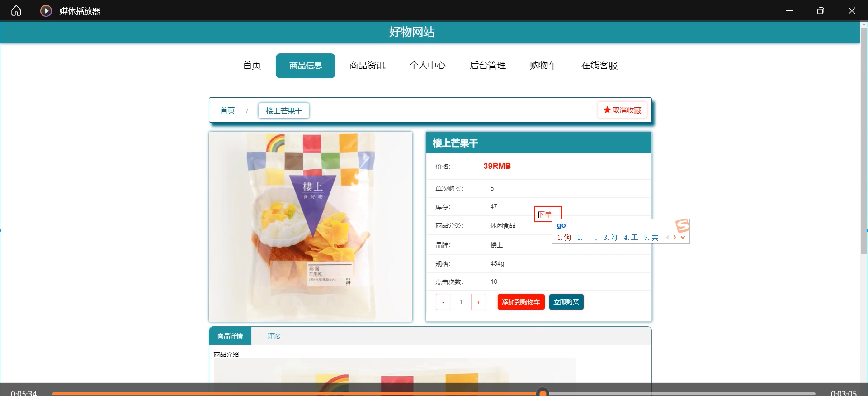The width and height of the screenshot is (868, 396).
Task: Decrease quantity with the minus button
Action: coord(443,302)
